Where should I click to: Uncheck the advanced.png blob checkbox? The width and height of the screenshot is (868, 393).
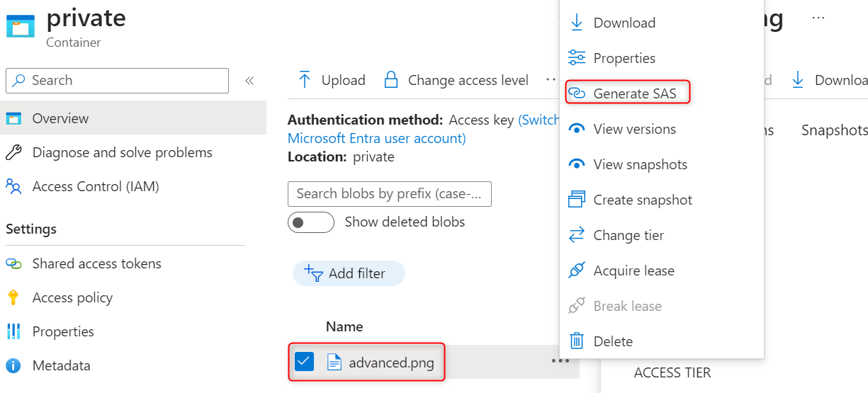[x=304, y=363]
